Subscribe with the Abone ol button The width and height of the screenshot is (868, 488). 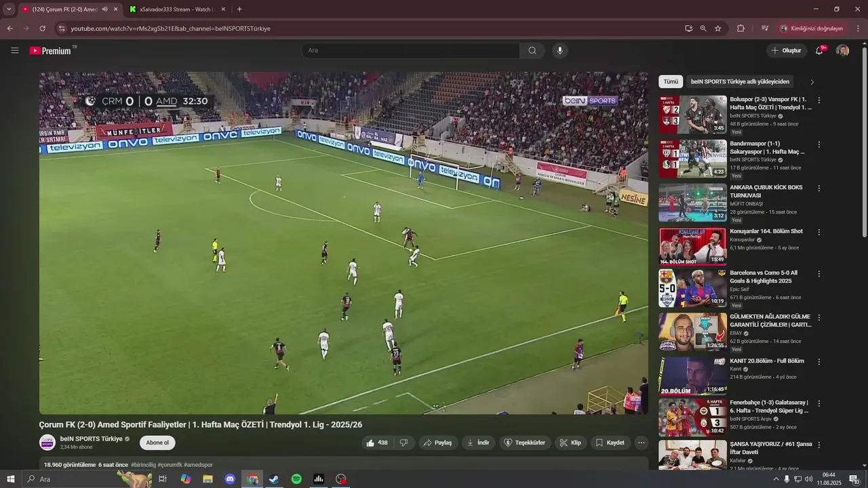click(x=157, y=443)
